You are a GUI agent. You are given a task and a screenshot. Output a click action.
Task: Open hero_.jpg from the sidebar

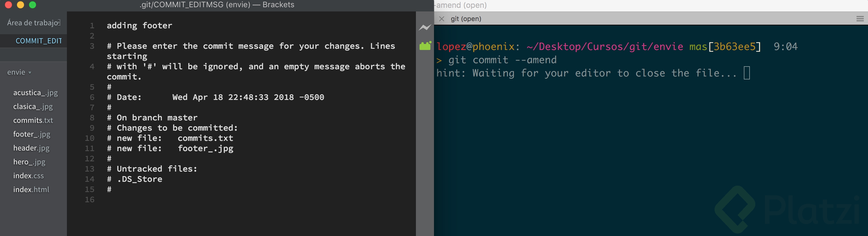(x=29, y=162)
